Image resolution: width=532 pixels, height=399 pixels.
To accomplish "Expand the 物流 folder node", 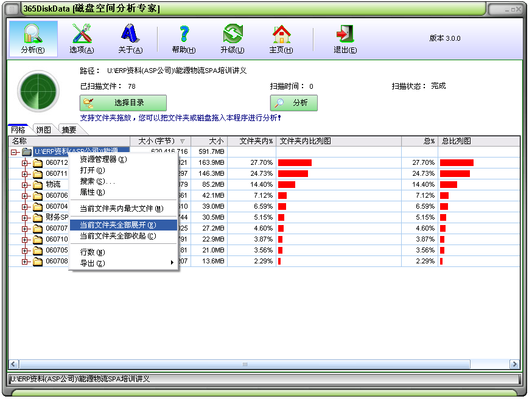I will 24,185.
